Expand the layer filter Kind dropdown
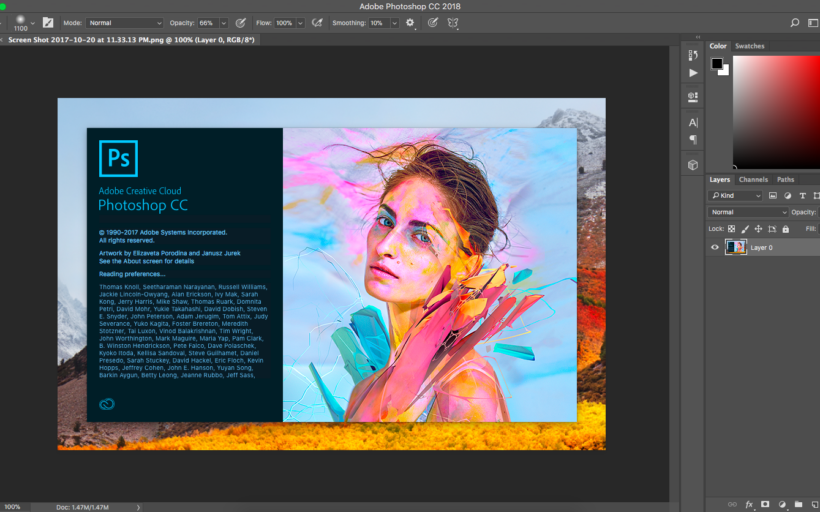This screenshot has height=512, width=820. [736, 196]
